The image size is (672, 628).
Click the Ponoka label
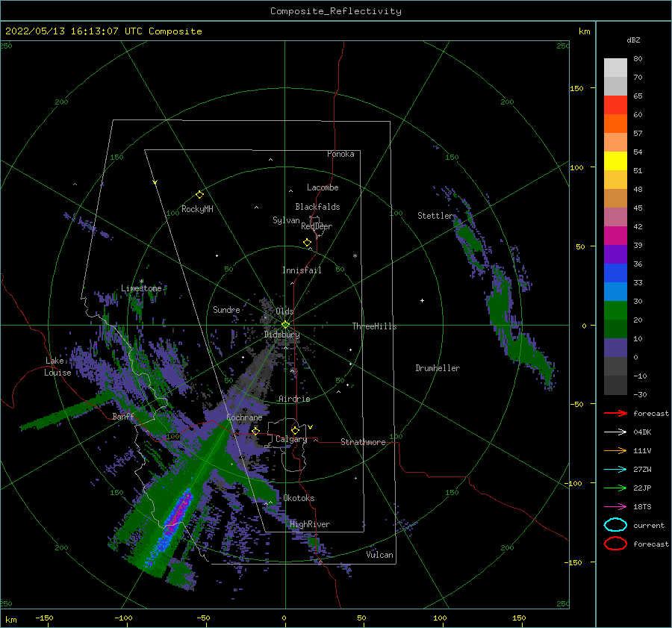(340, 154)
